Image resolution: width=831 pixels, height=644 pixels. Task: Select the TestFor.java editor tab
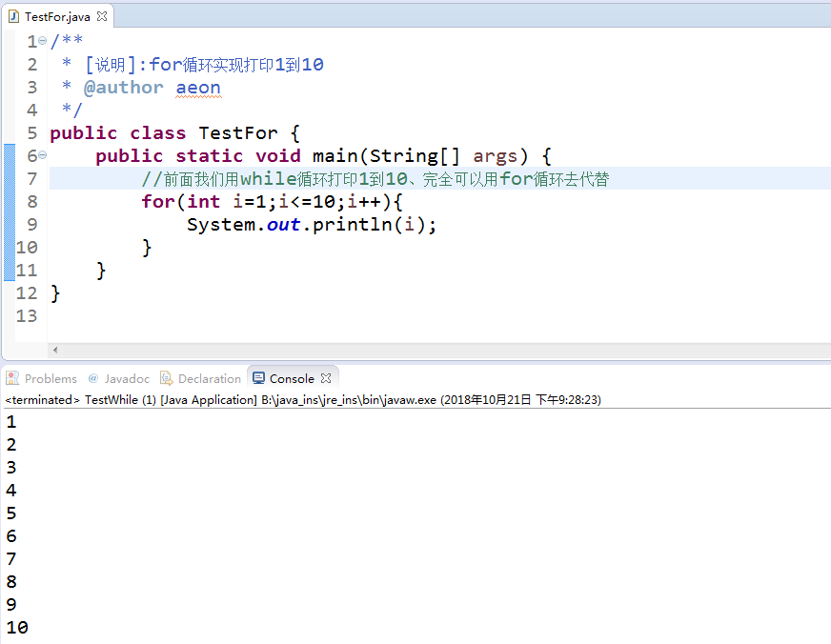[57, 16]
